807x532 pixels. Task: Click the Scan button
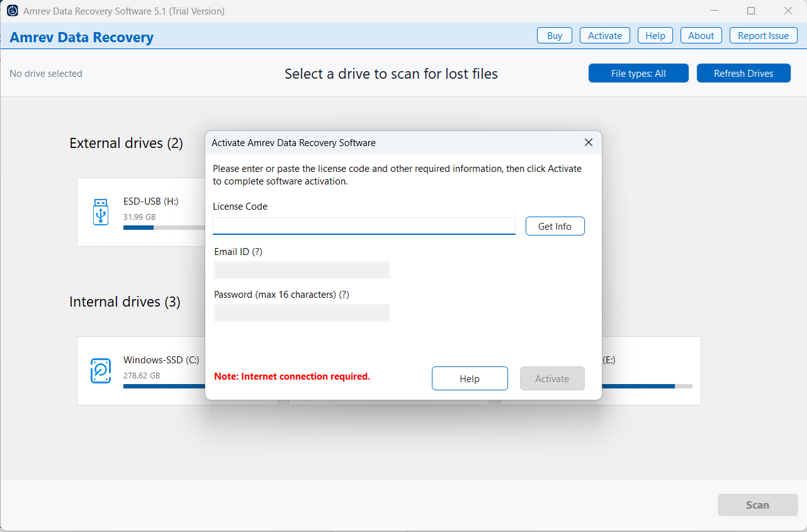click(758, 505)
